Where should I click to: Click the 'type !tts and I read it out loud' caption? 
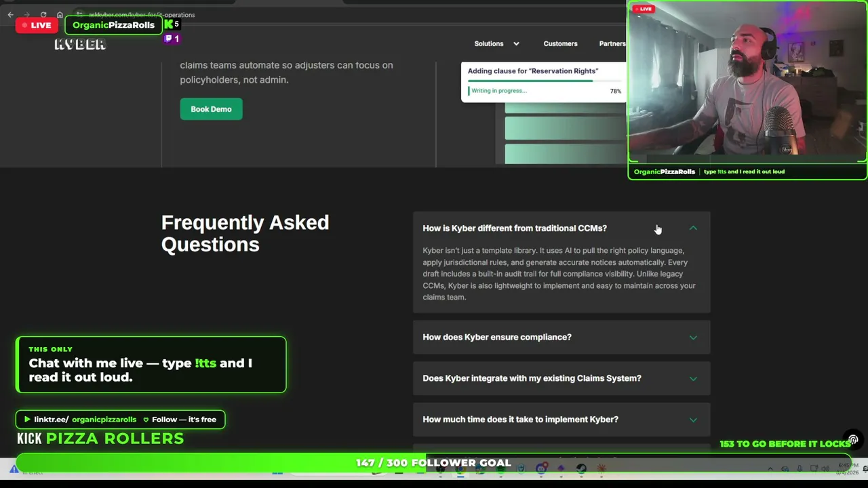click(744, 171)
